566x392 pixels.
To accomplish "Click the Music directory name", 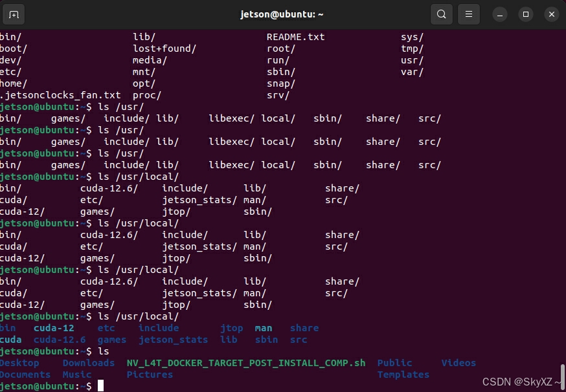I will click(77, 375).
